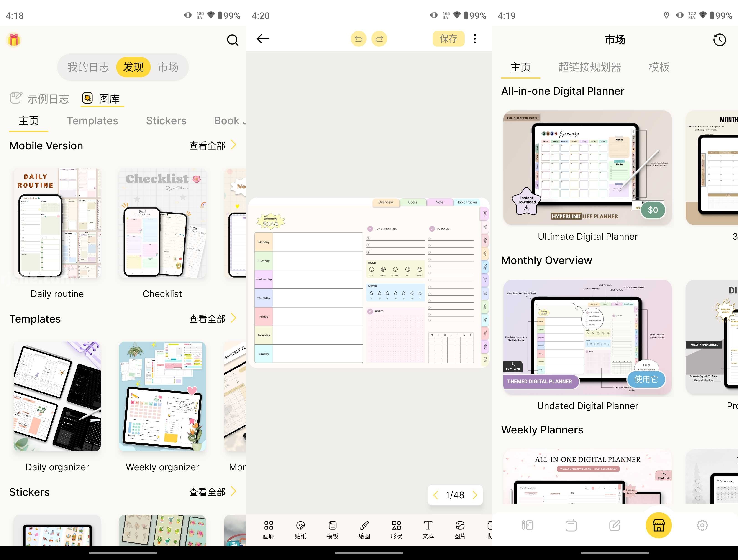Select the 绘图 drawing tool
The image size is (738, 560).
pyautogui.click(x=364, y=530)
